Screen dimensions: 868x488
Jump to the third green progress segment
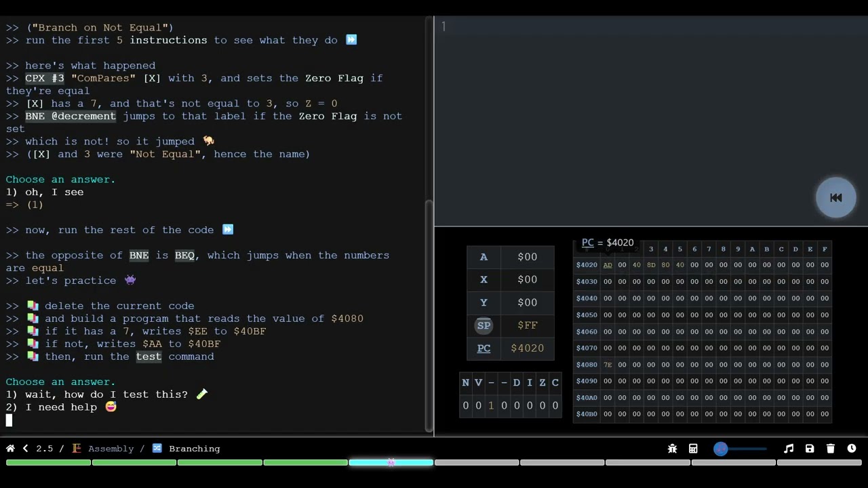220,463
